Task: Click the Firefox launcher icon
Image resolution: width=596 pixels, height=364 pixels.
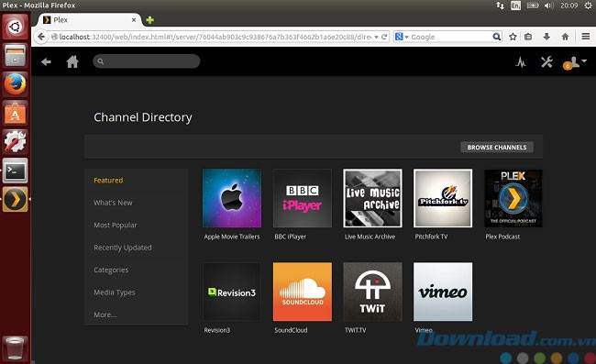Action: 16,84
